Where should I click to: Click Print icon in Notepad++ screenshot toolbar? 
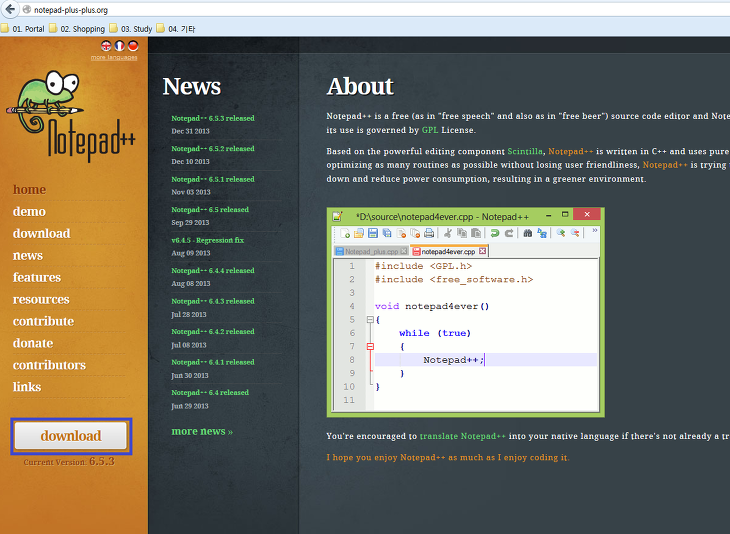point(429,233)
